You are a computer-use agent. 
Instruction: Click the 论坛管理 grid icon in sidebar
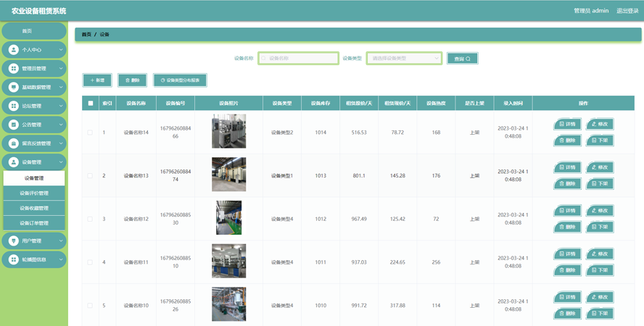pos(14,106)
